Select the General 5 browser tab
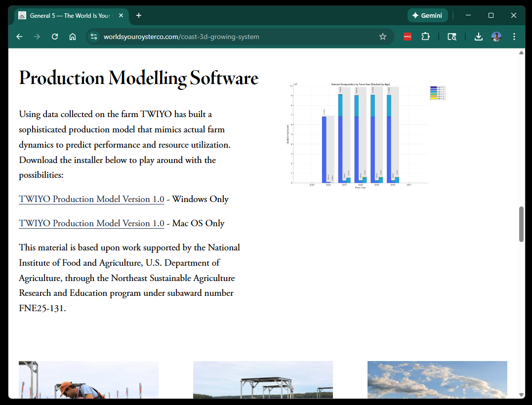532x405 pixels. point(69,15)
